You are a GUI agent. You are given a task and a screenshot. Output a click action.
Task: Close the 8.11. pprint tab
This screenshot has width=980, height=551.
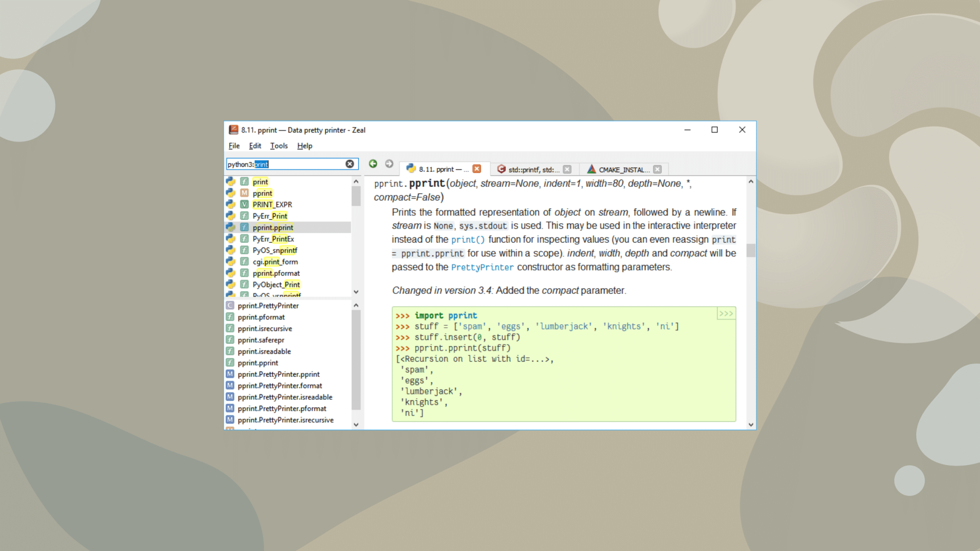(x=477, y=169)
